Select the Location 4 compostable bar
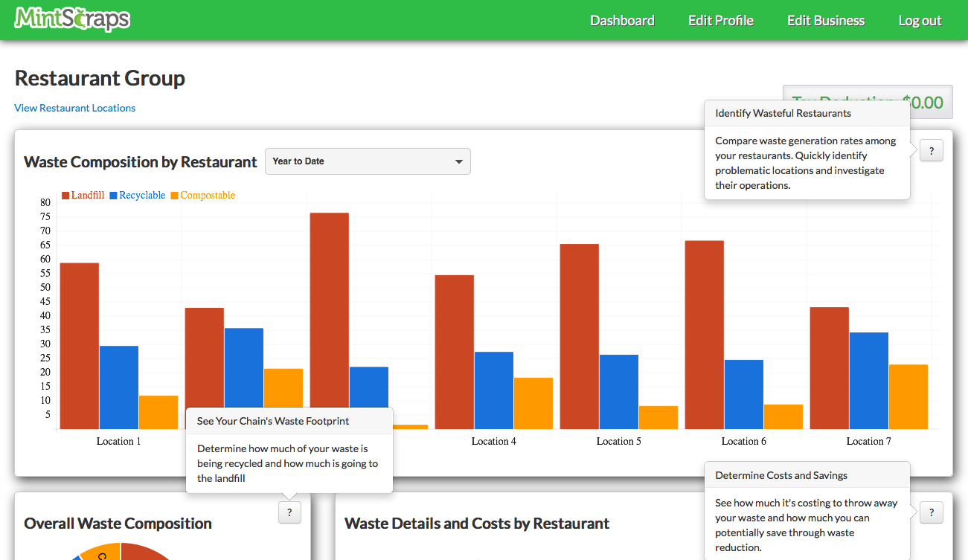 pos(533,403)
